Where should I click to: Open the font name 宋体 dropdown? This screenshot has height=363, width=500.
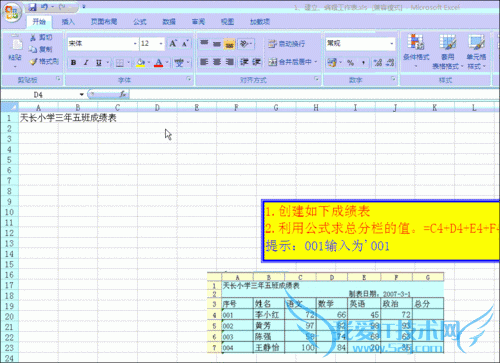tap(135, 44)
